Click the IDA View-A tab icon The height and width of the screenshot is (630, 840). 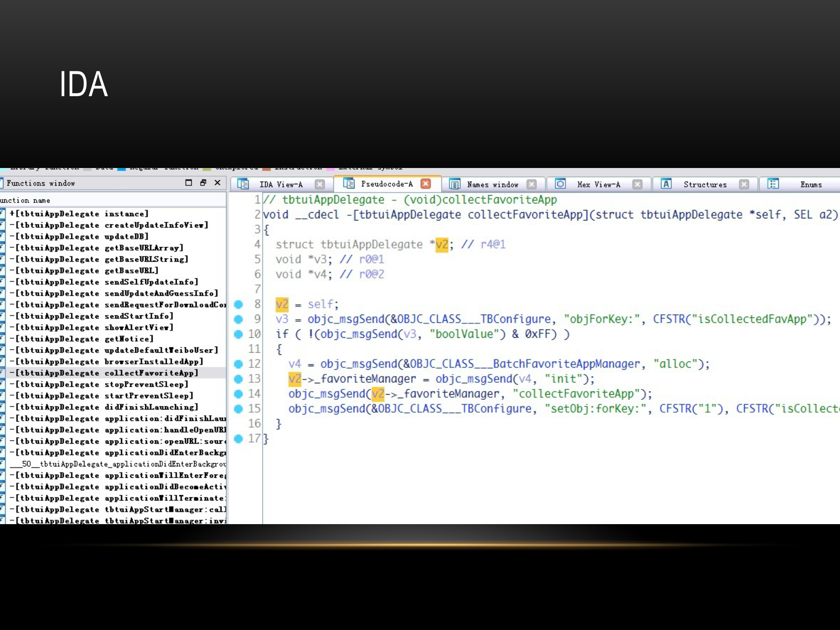[x=243, y=184]
